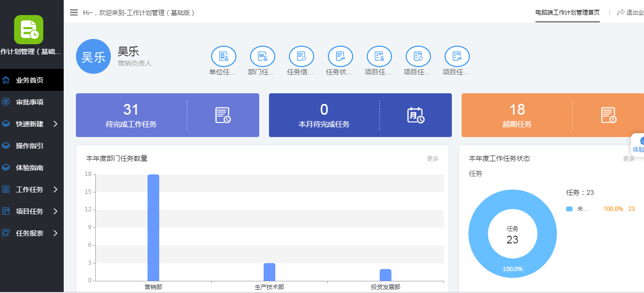Open 项目任... shortcut with refresh badge icon

(x=418, y=56)
